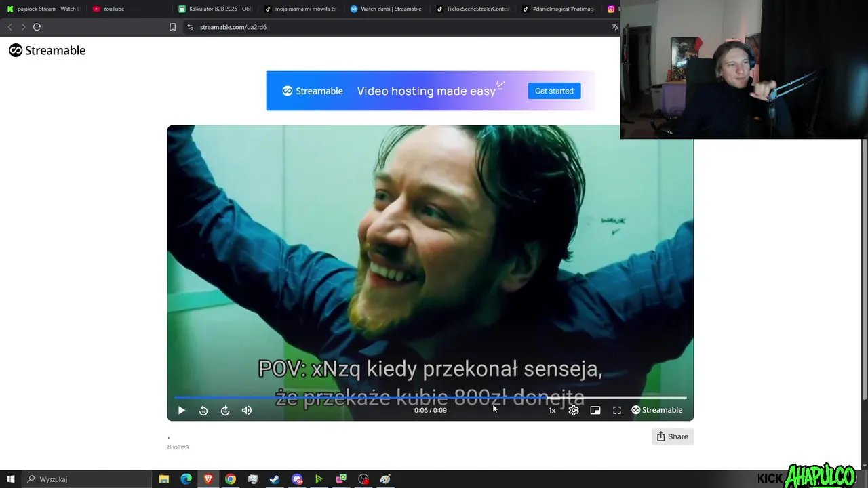Switch to the Instagram tab
This screenshot has width=868, height=488.
click(x=612, y=9)
